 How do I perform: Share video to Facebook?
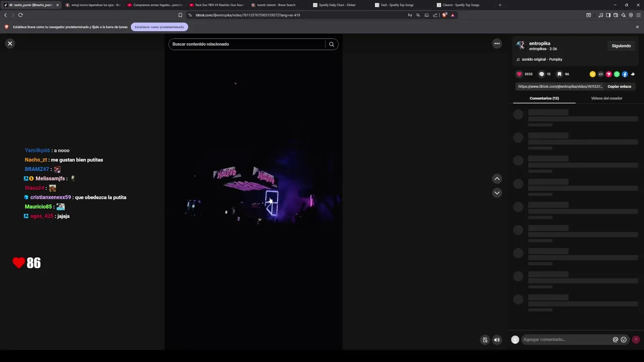(x=625, y=74)
